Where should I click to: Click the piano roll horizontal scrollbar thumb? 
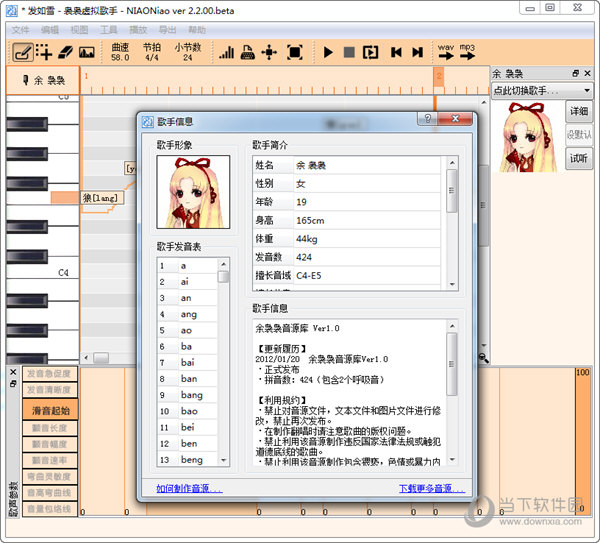101,358
